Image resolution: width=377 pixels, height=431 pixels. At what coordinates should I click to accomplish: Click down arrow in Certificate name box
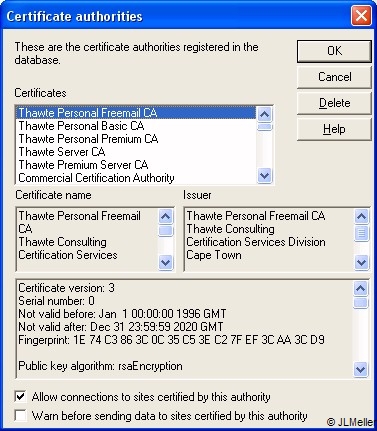(166, 262)
